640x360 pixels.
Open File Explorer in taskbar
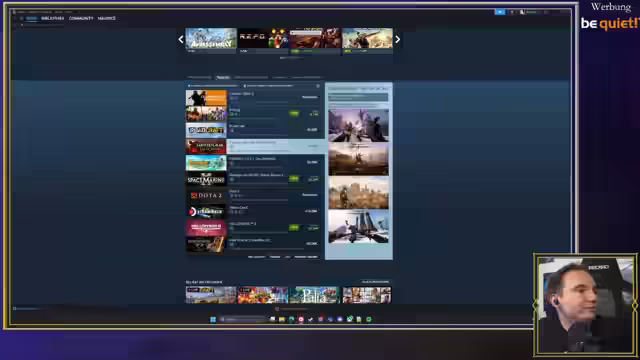(x=282, y=319)
